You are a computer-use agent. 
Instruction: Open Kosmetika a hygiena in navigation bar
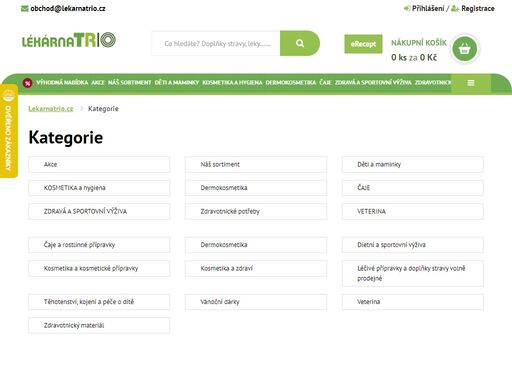pos(232,82)
